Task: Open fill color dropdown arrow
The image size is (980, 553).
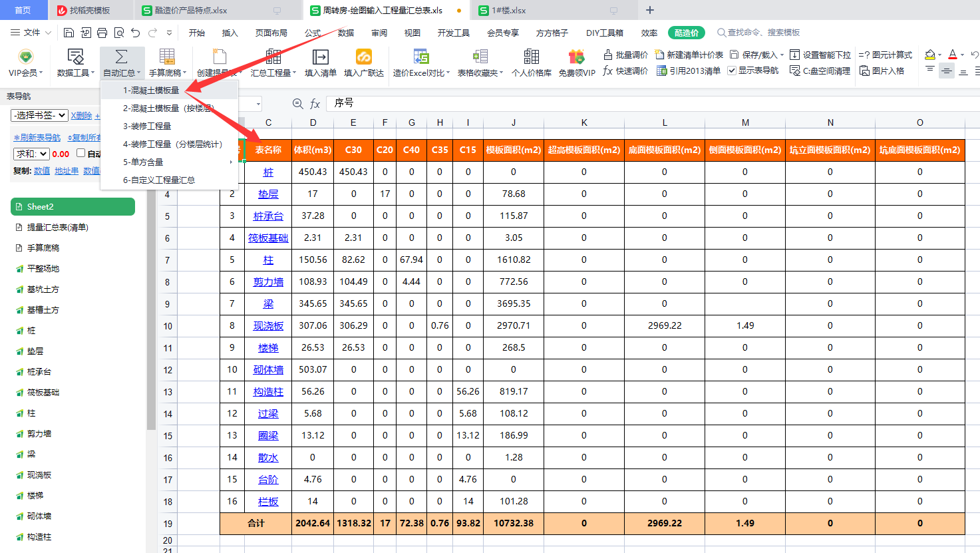Action: [x=939, y=55]
